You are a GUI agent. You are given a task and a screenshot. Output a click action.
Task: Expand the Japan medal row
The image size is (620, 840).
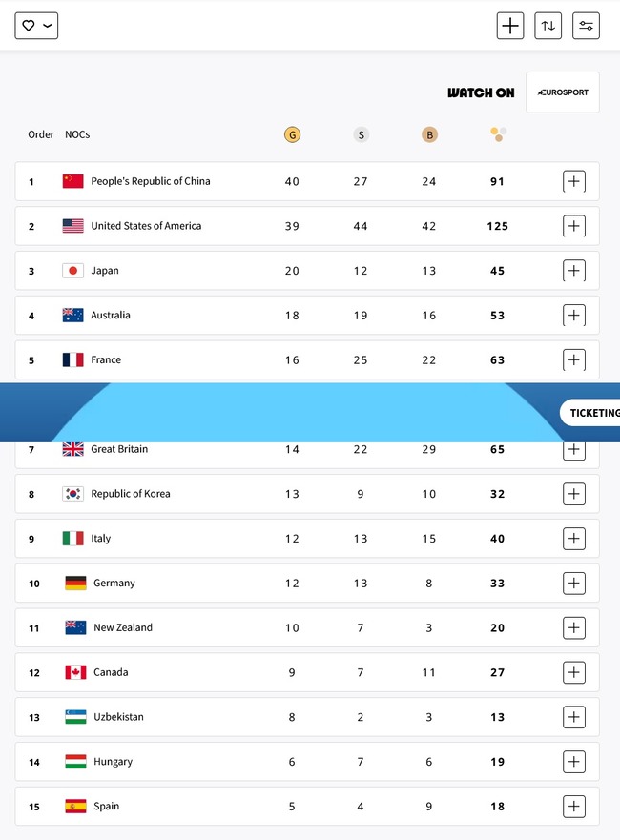click(x=573, y=271)
